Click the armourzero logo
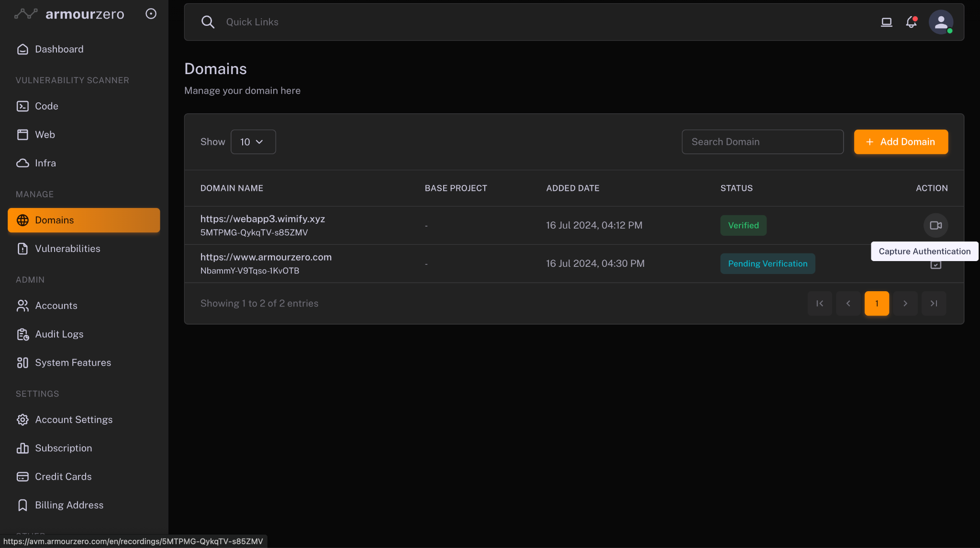Viewport: 980px width, 548px height. (69, 14)
